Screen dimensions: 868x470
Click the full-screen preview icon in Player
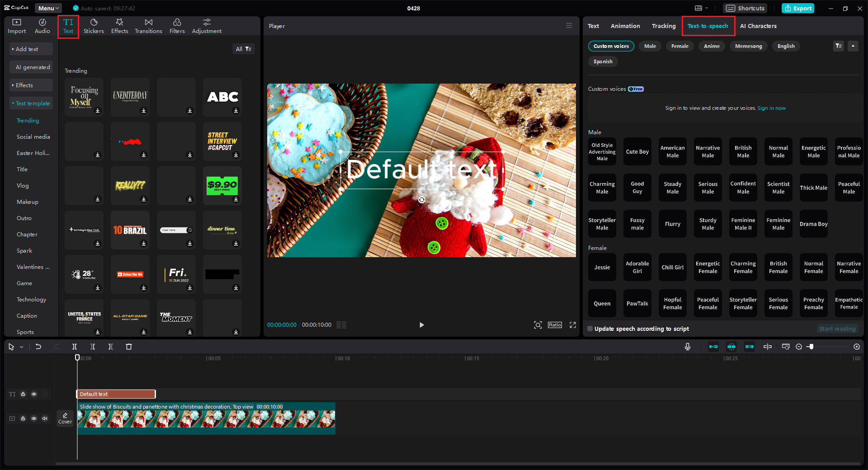pos(573,325)
